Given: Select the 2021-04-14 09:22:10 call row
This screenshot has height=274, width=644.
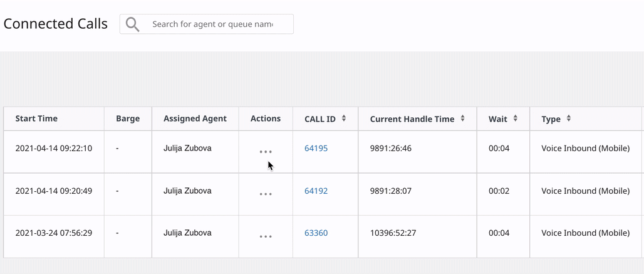Looking at the screenshot, I should tap(54, 149).
